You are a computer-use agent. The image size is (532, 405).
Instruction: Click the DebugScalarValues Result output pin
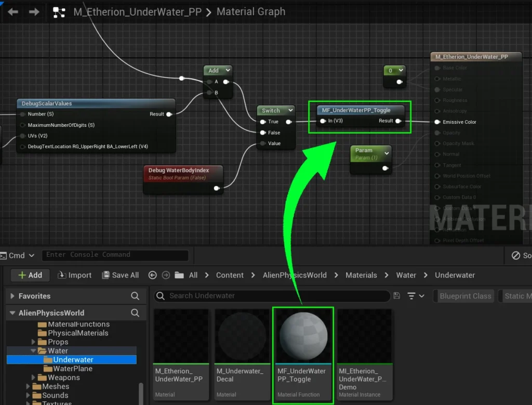[x=168, y=114]
